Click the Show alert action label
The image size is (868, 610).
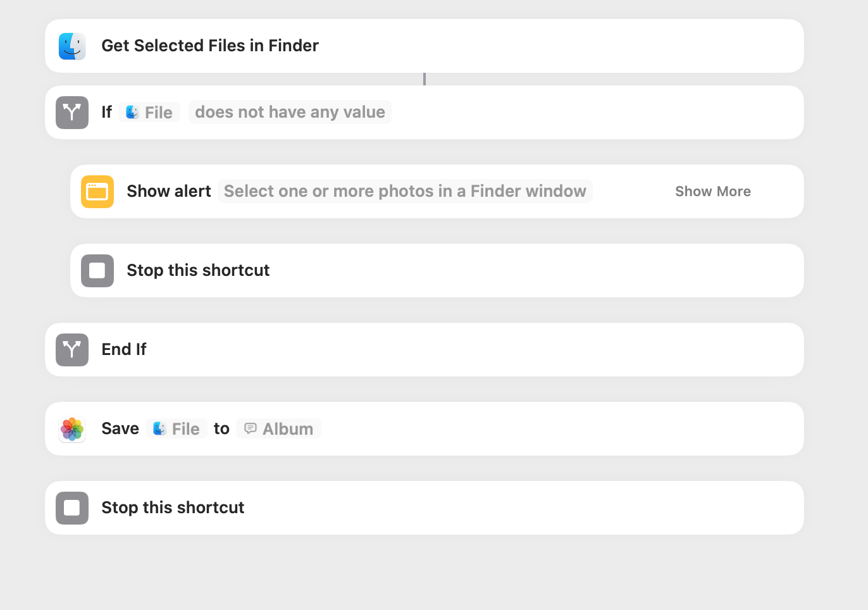tap(169, 191)
